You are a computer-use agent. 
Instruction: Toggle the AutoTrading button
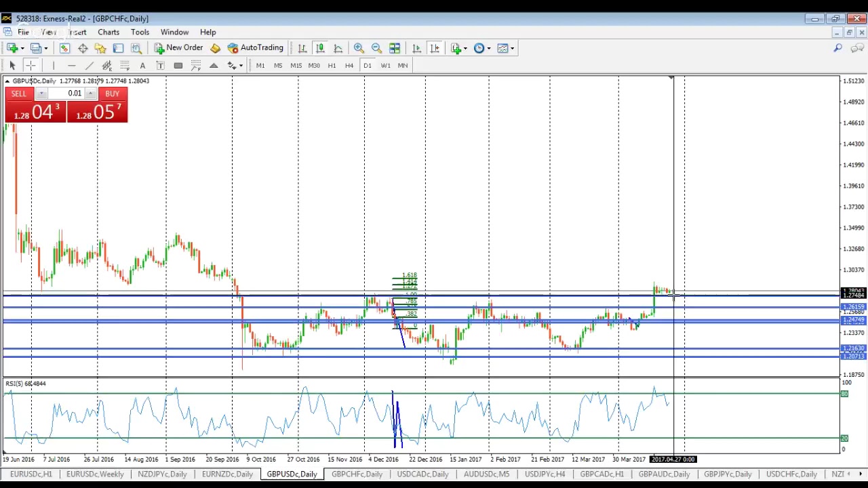256,48
